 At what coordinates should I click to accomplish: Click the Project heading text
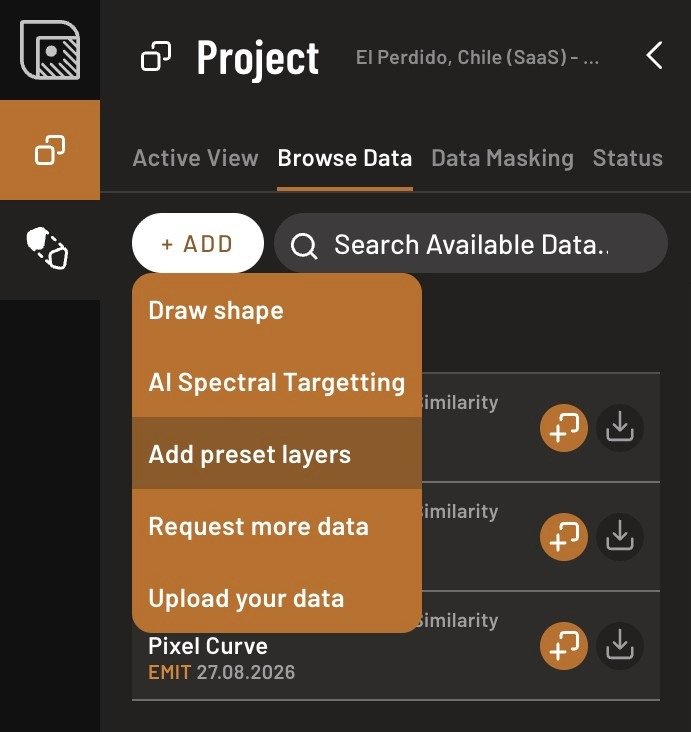click(x=258, y=57)
